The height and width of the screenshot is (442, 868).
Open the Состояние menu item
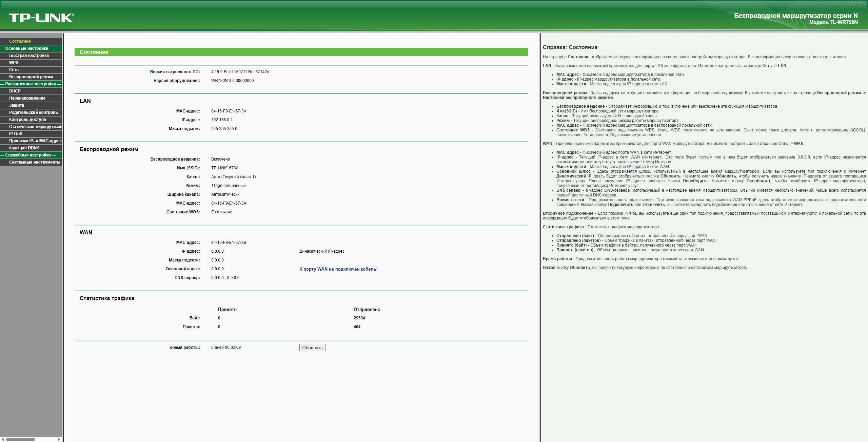(20, 41)
